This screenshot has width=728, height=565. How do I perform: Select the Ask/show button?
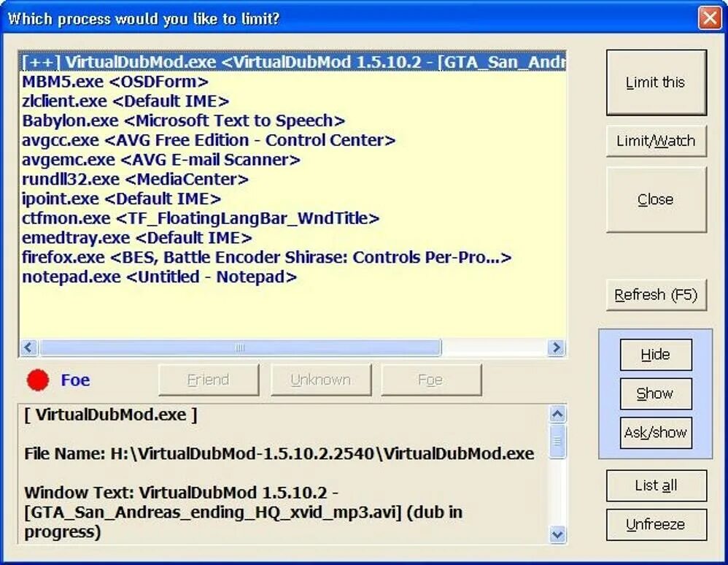pos(656,433)
